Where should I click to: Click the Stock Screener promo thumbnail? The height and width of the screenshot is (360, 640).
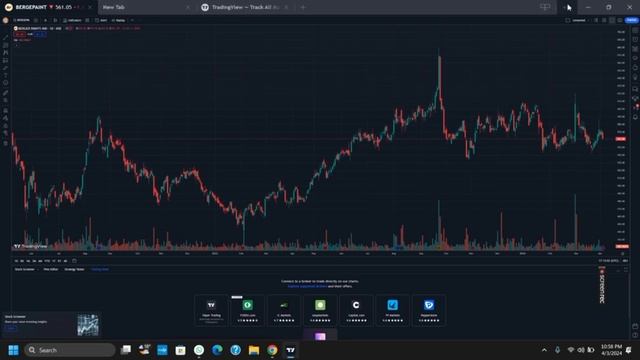(88, 325)
